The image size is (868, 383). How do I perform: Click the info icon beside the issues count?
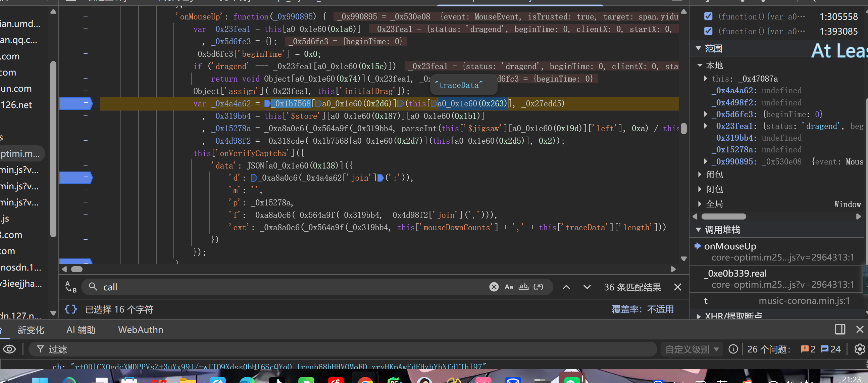pyautogui.click(x=733, y=349)
